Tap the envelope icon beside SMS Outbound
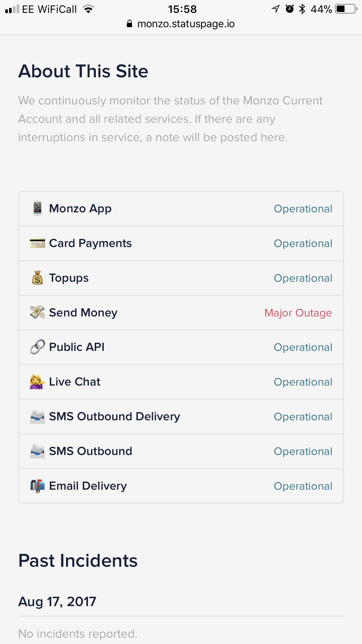Viewport: 362px width, 644px height. pos(37,451)
